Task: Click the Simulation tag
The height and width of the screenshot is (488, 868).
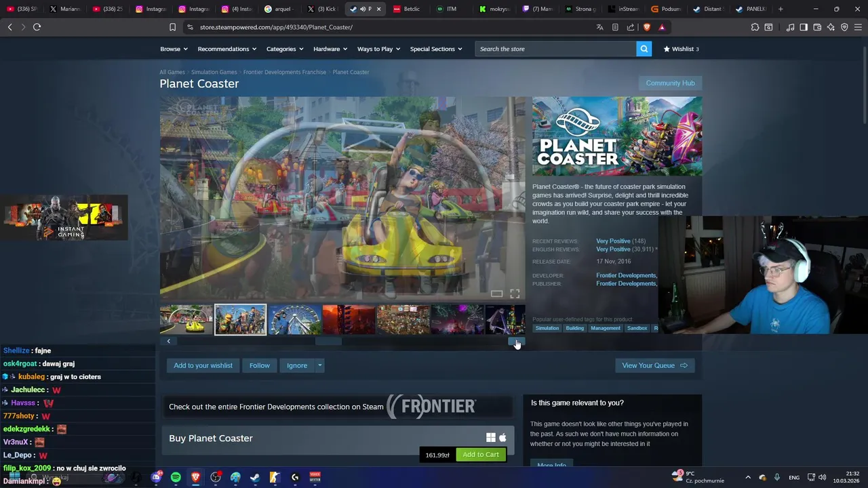Action: click(x=547, y=328)
